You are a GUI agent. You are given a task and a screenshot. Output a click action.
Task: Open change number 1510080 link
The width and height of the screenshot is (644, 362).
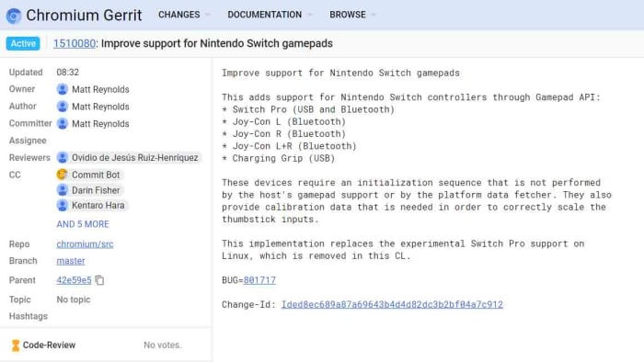75,43
